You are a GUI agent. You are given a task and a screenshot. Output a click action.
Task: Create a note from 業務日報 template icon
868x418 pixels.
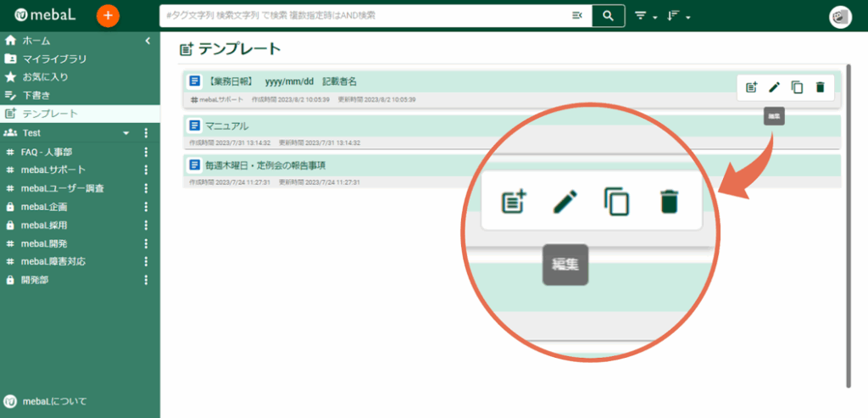point(751,86)
